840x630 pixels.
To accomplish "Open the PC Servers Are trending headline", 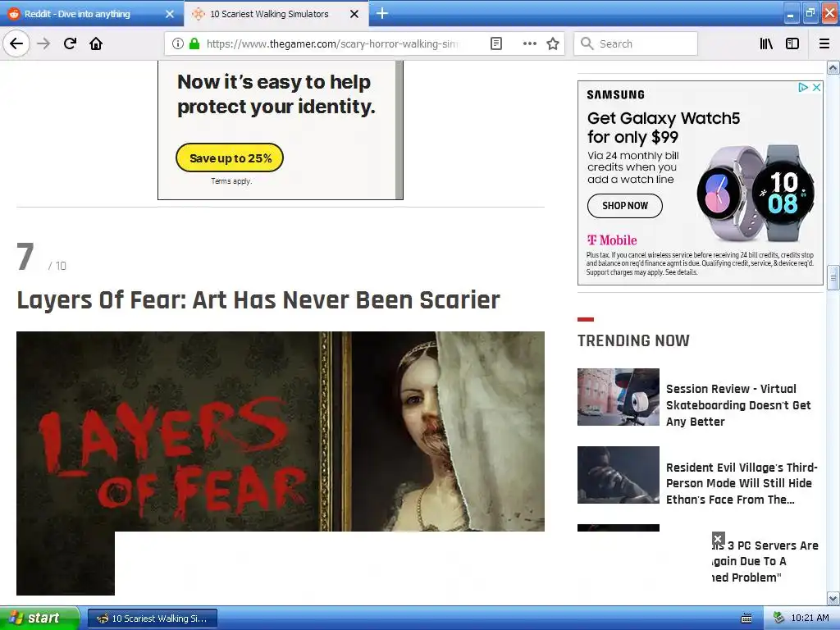I will click(765, 561).
